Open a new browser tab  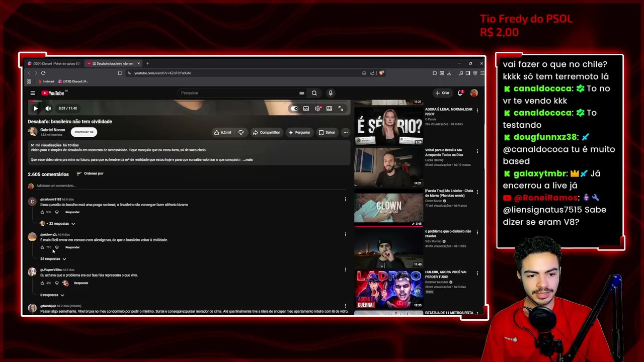(147, 63)
